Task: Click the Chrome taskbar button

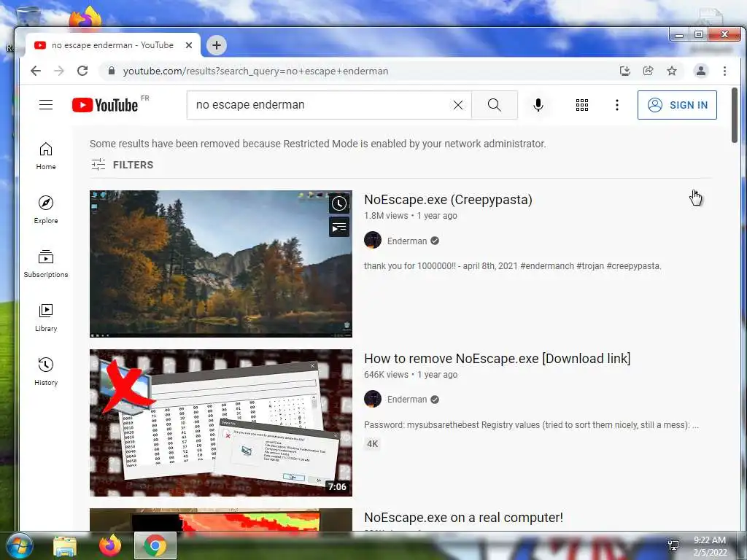Action: pos(155,545)
